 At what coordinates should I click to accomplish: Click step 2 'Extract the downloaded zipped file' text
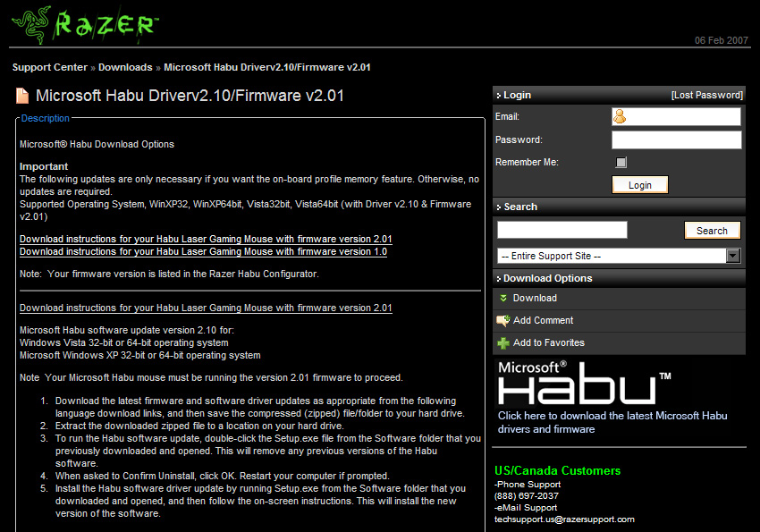[199, 426]
